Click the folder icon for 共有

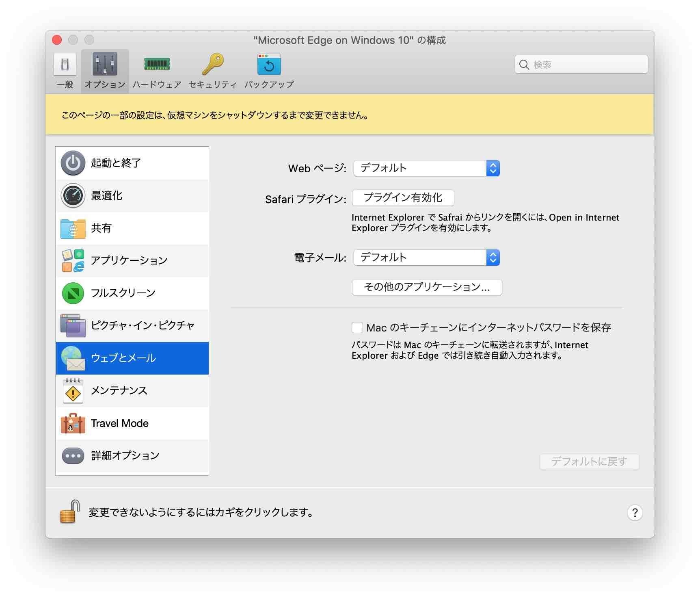(x=73, y=228)
